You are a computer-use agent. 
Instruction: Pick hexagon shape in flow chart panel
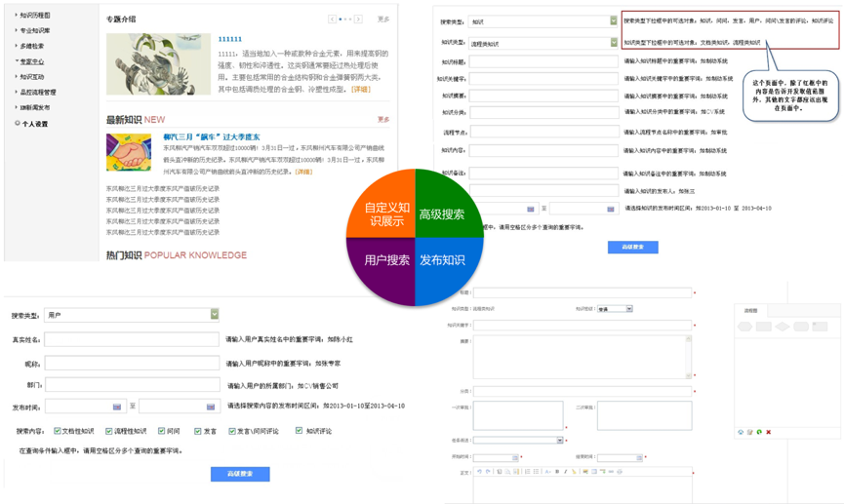click(744, 326)
